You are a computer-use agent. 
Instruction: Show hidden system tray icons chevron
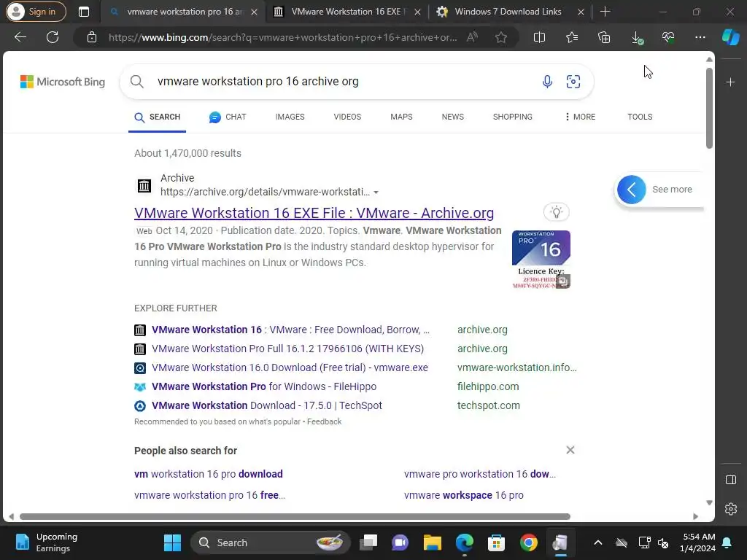coord(598,542)
